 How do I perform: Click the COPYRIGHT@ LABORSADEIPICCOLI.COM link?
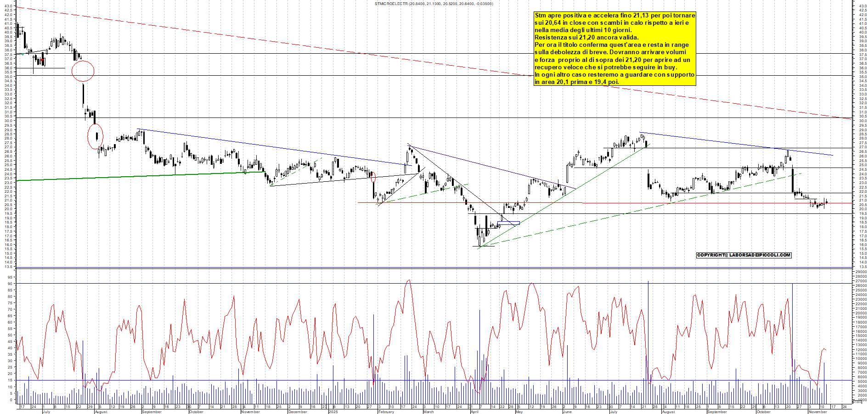744,255
